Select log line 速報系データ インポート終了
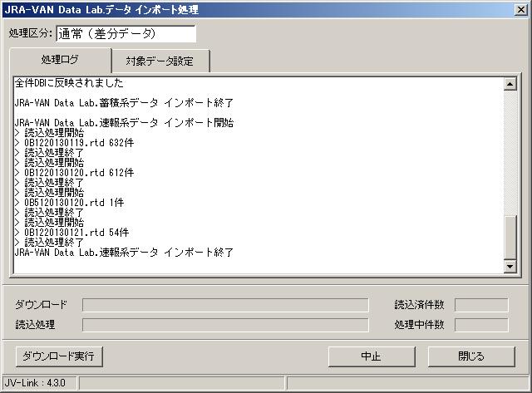The width and height of the screenshot is (532, 393). pos(124,253)
